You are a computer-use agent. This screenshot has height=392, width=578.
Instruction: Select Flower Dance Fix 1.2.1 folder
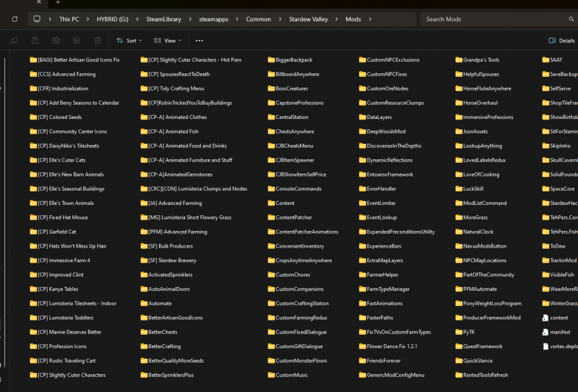(x=388, y=346)
